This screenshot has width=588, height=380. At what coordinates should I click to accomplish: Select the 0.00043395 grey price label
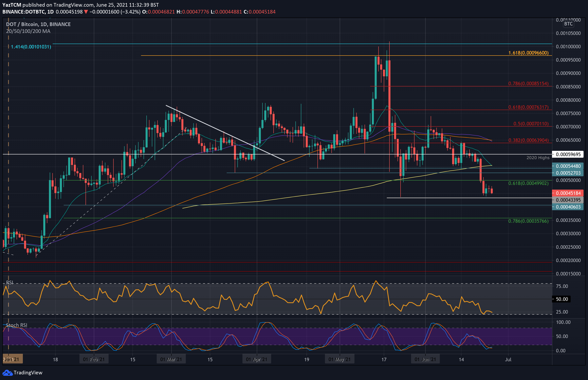tap(568, 200)
